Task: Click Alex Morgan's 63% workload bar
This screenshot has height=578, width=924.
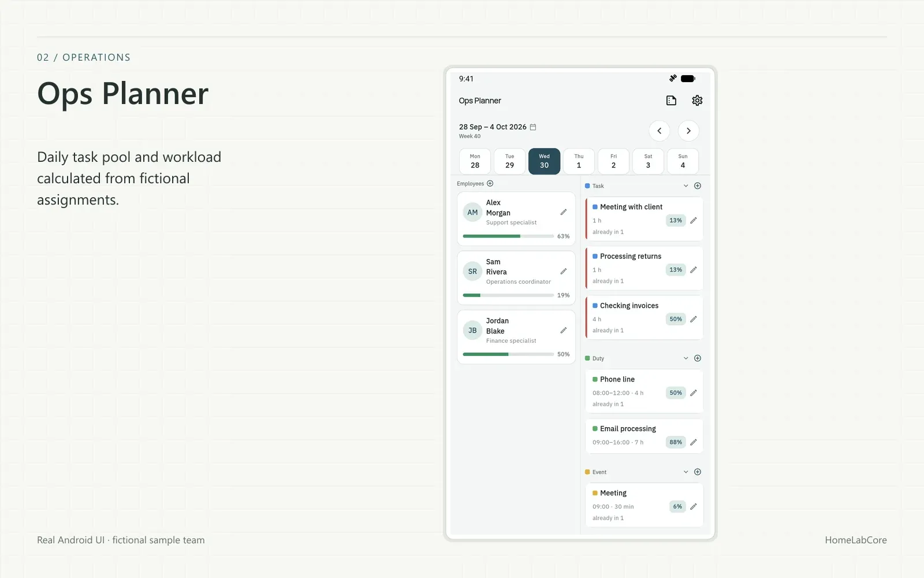Action: tap(508, 236)
